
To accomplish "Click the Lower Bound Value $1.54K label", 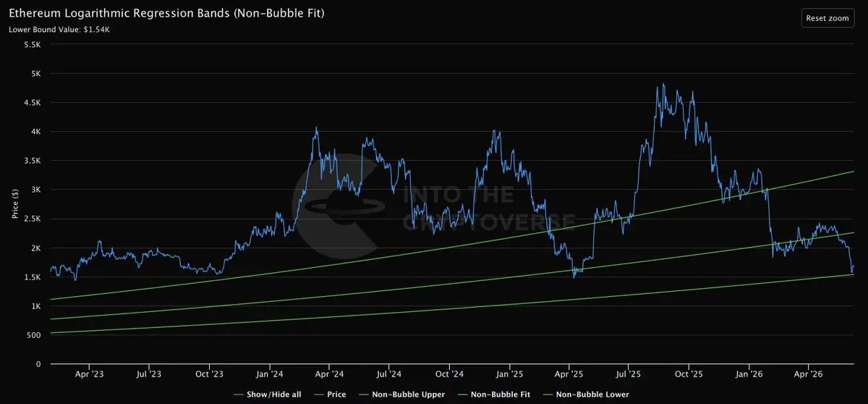I will [x=59, y=30].
